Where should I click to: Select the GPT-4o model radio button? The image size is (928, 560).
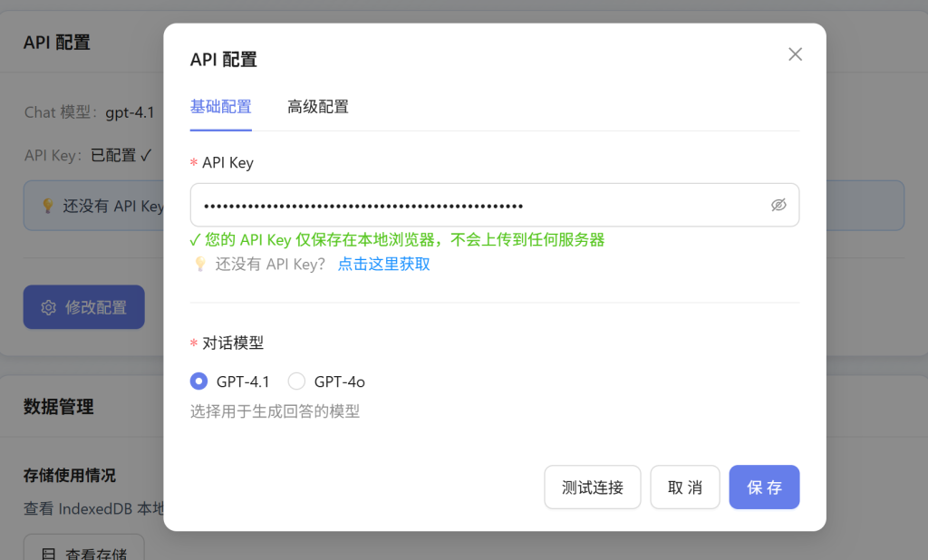click(296, 381)
